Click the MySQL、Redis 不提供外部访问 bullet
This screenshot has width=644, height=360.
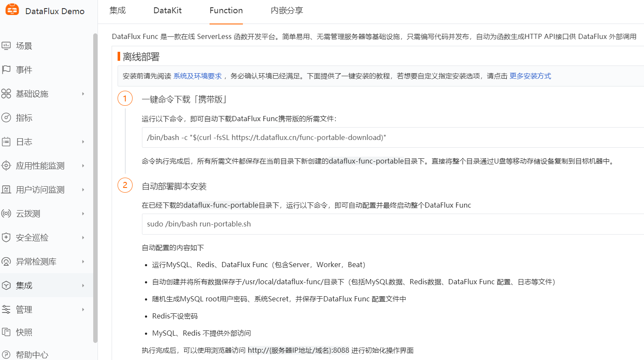pos(201,333)
